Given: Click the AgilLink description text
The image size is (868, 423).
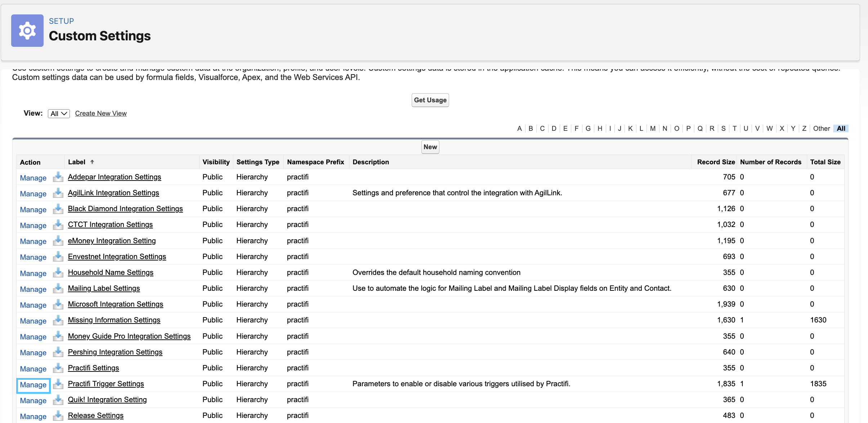Looking at the screenshot, I should click(457, 193).
